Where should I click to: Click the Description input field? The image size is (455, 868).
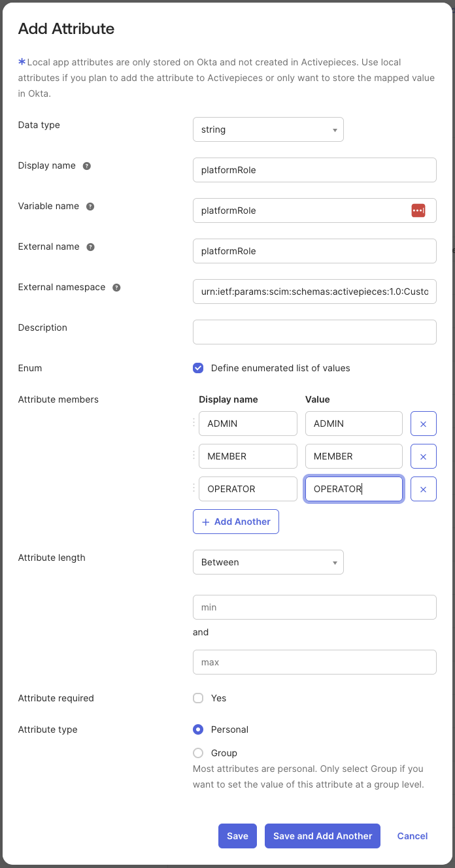click(314, 331)
